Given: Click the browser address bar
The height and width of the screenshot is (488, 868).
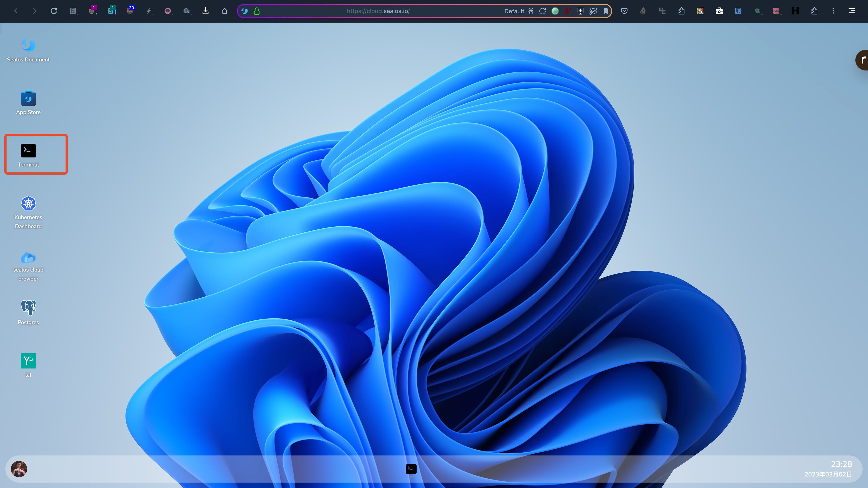Looking at the screenshot, I should pyautogui.click(x=378, y=11).
